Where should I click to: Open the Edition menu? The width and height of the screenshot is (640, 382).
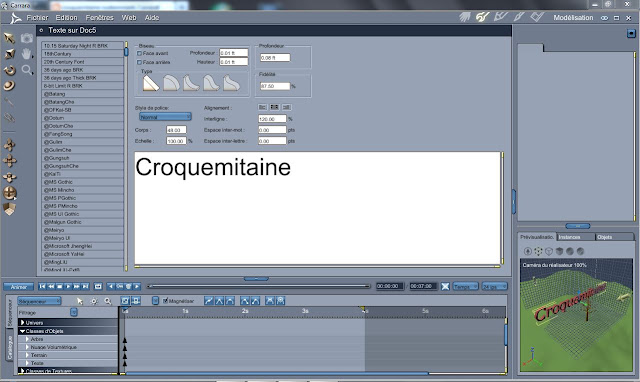coord(67,18)
